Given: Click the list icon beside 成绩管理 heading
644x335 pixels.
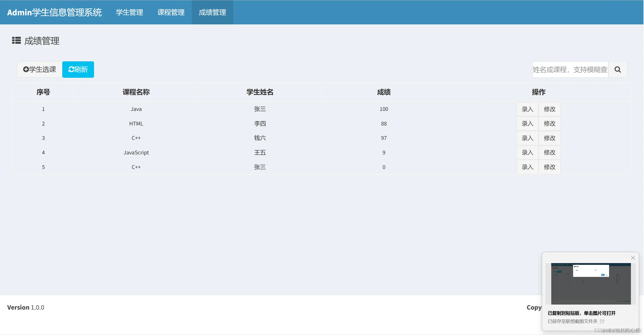Looking at the screenshot, I should tap(16, 41).
